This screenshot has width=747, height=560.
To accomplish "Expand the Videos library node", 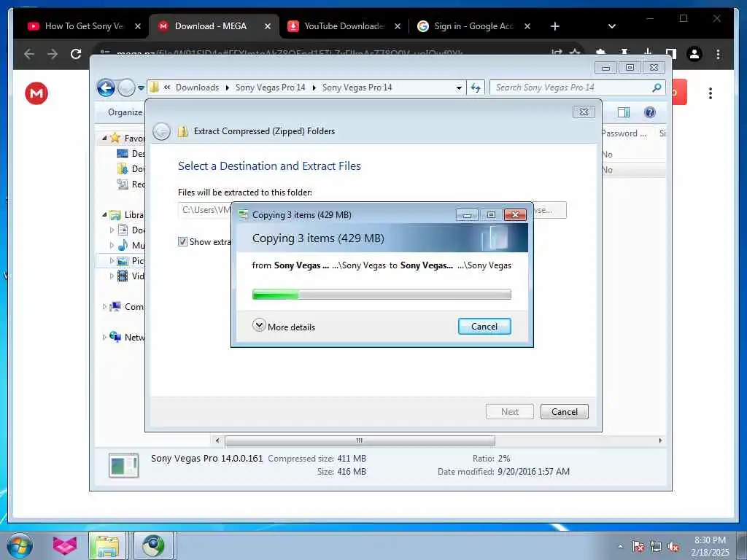I will click(x=112, y=276).
